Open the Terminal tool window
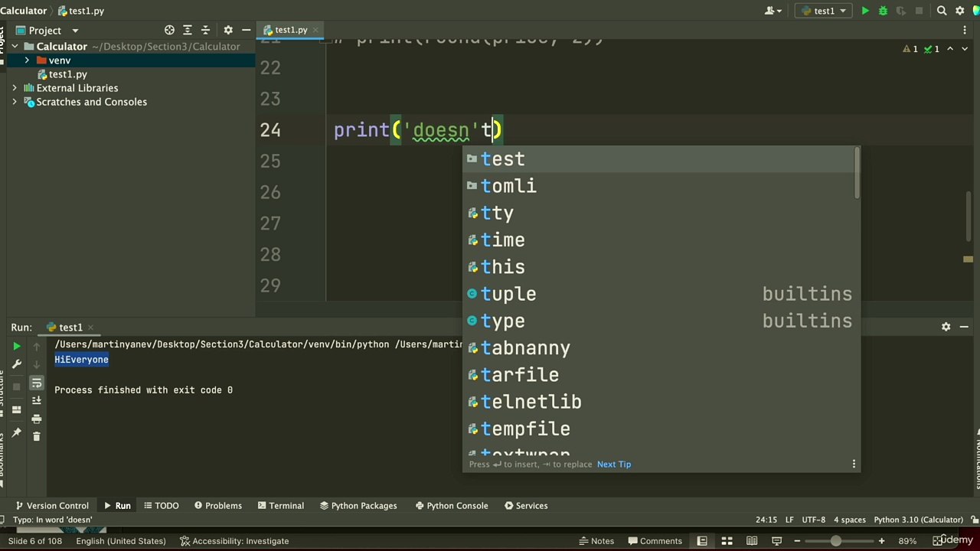This screenshot has height=551, width=980. point(281,506)
